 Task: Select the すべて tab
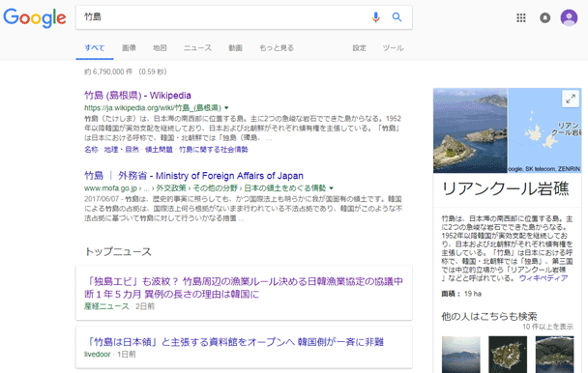(x=95, y=48)
